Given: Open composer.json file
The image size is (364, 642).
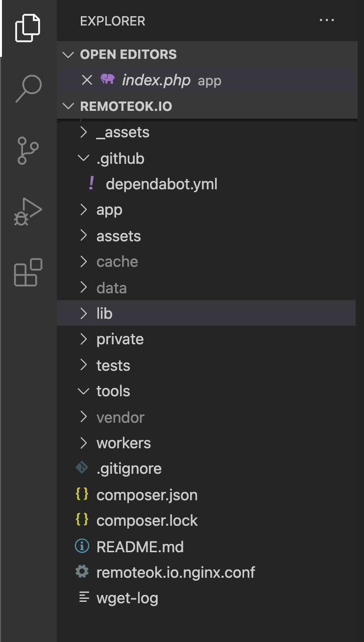Looking at the screenshot, I should coord(146,495).
